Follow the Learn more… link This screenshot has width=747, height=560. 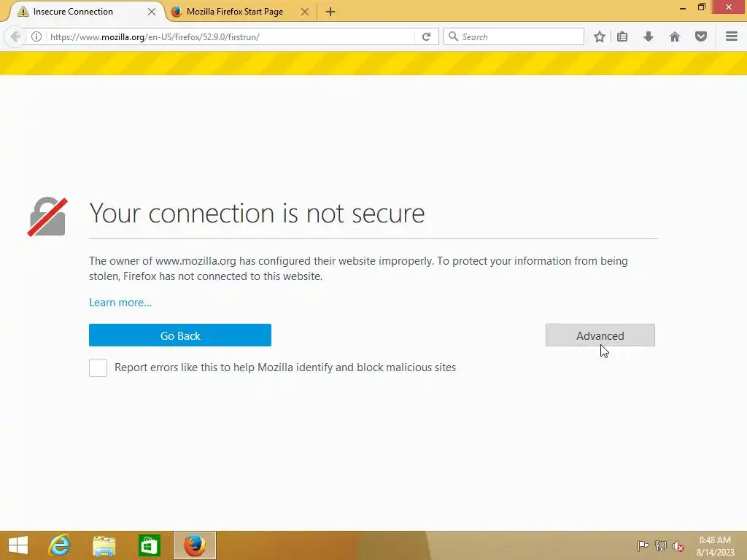(120, 303)
